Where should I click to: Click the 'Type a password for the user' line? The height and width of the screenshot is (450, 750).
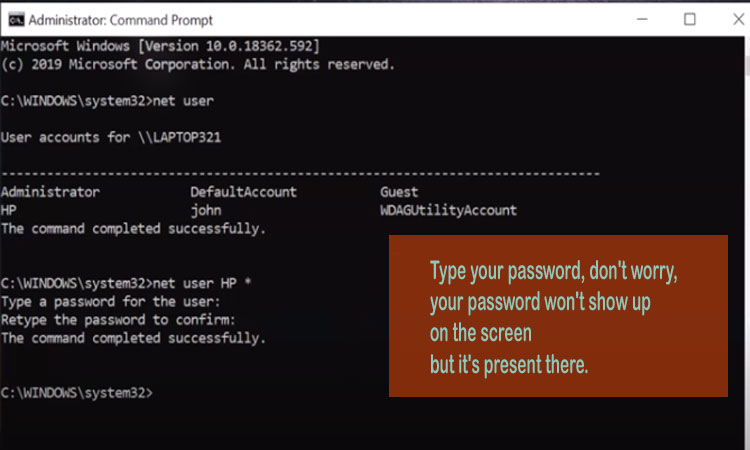pos(110,302)
